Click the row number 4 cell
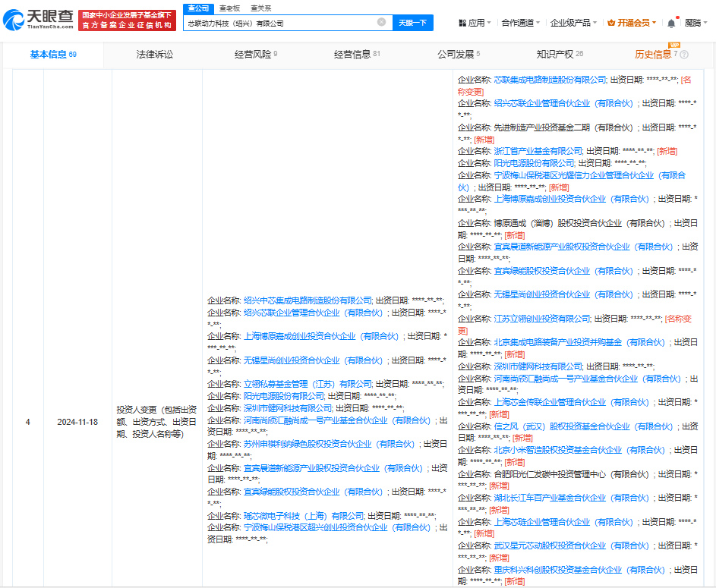 click(x=28, y=422)
